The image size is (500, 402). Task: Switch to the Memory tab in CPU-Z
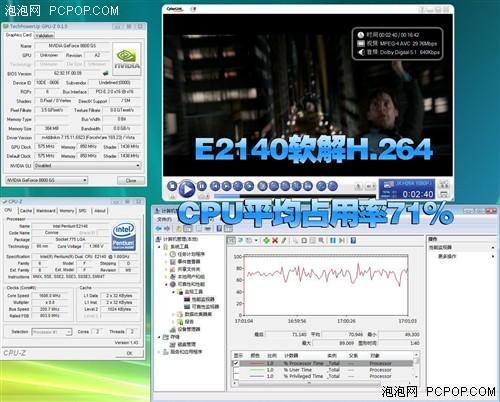(67, 211)
